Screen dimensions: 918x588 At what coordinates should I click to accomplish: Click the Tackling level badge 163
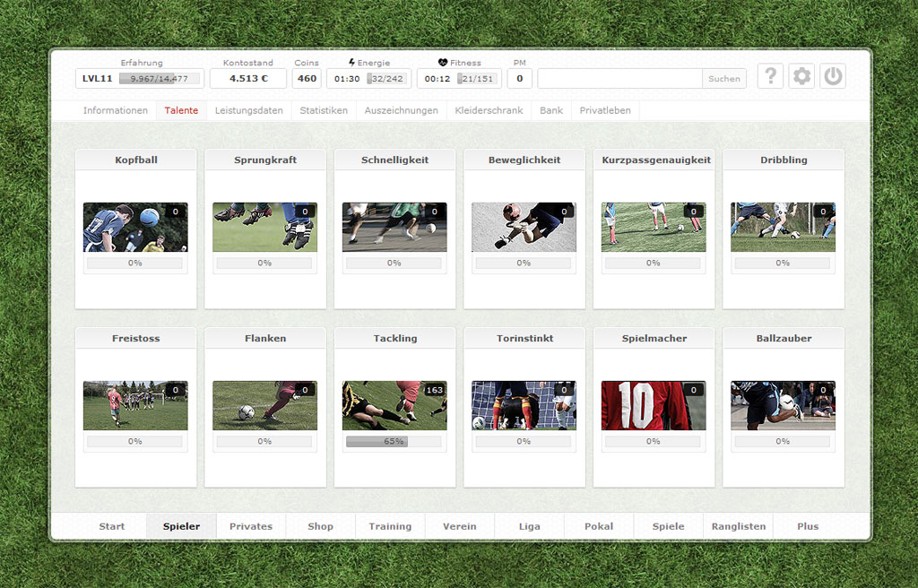coord(435,390)
